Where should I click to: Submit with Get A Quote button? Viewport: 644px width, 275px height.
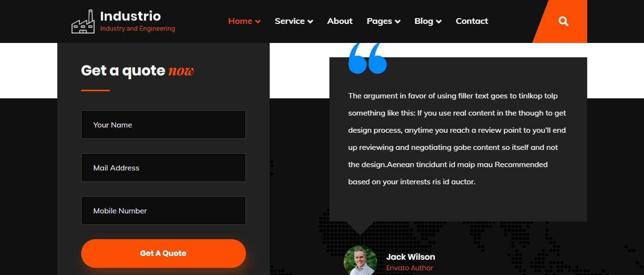(163, 254)
